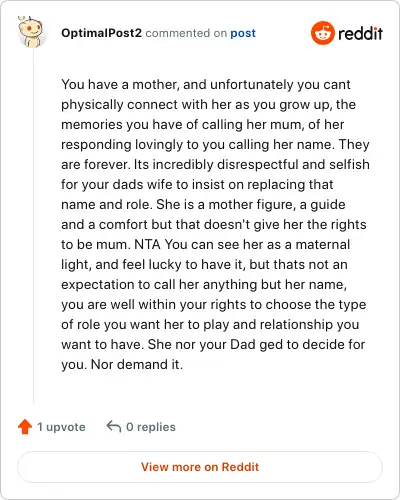Open the blue 'post' link

[x=243, y=33]
